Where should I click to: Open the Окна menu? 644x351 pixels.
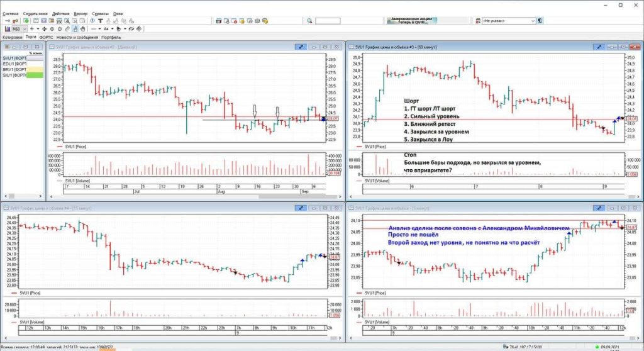click(118, 14)
